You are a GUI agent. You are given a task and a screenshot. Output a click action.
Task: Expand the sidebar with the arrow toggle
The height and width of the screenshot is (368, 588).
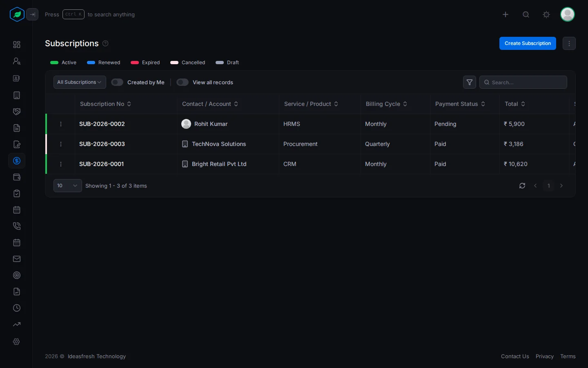click(32, 14)
